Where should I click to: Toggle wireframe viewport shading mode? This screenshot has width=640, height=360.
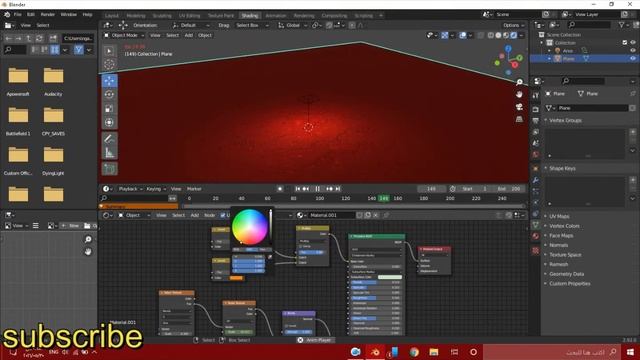(491, 36)
